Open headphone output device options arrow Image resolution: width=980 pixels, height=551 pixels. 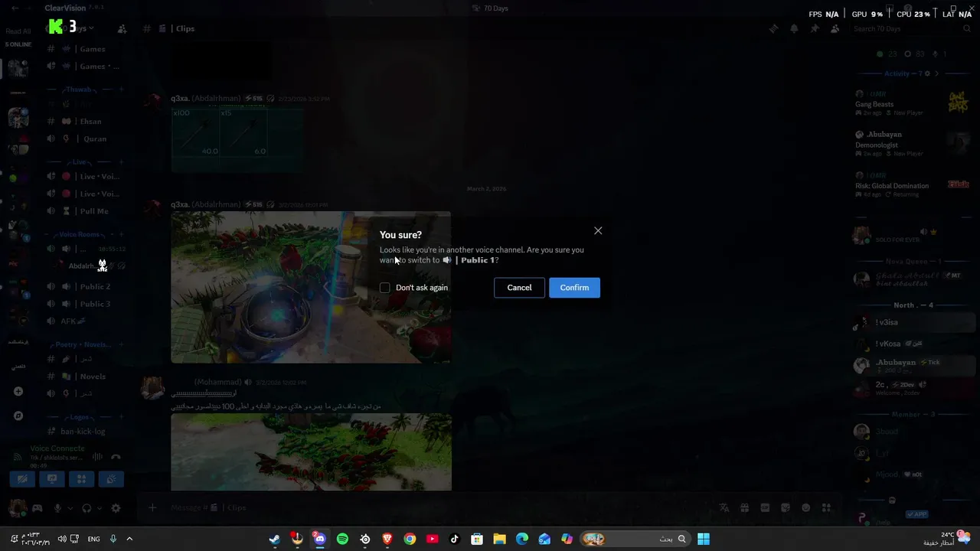point(99,508)
